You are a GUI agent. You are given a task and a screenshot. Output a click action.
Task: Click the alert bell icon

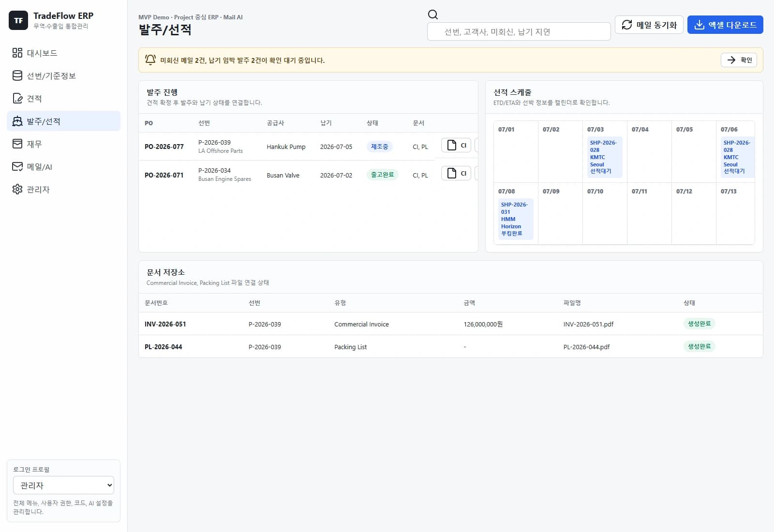150,59
